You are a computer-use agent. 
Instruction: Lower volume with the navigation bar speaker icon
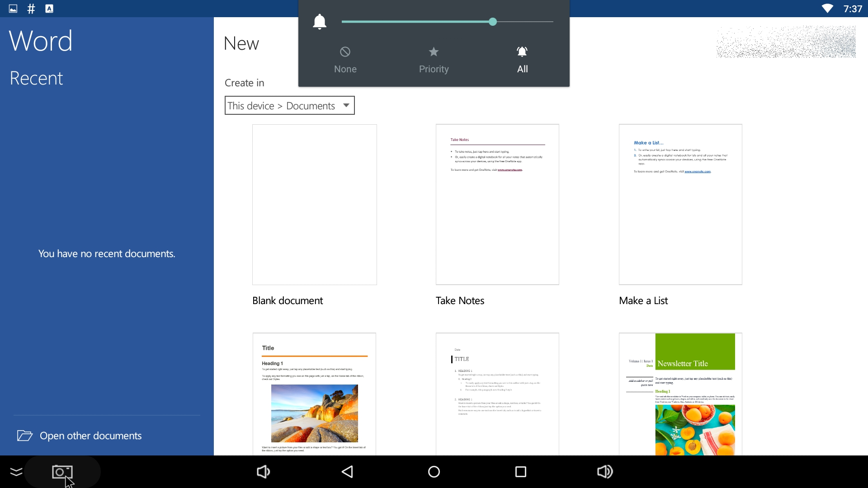(x=263, y=472)
